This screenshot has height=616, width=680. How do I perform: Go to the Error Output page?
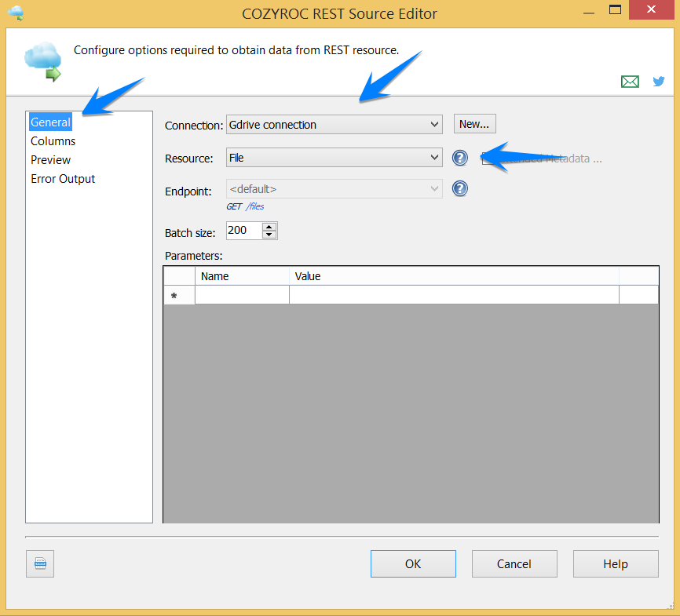(x=63, y=179)
